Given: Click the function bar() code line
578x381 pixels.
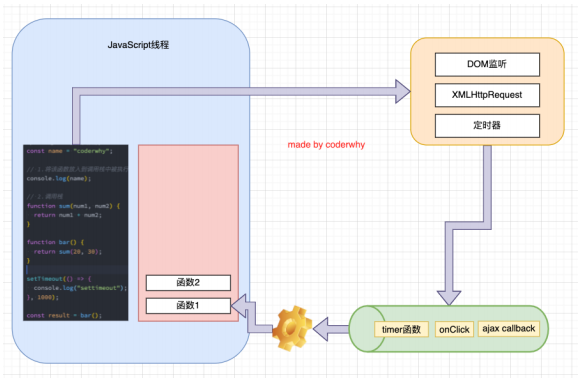Looking at the screenshot, I should point(55,242).
